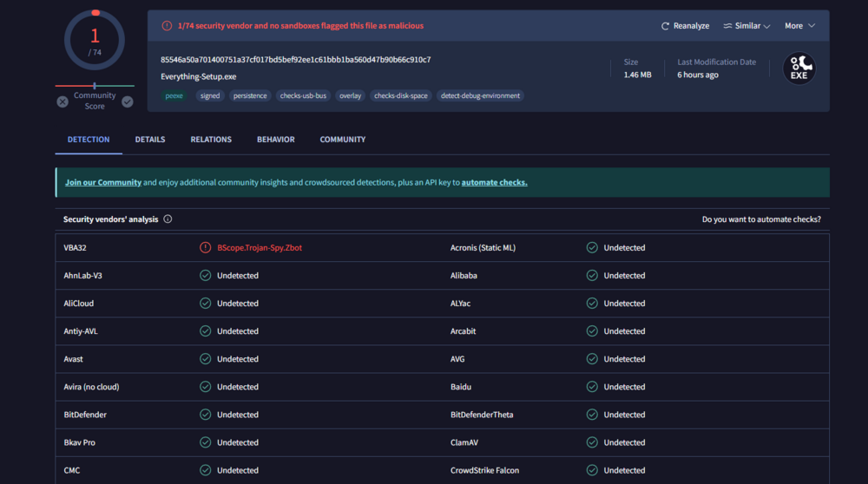Click Avira (no cloud) undetected check icon
The image size is (868, 484).
[x=206, y=387]
